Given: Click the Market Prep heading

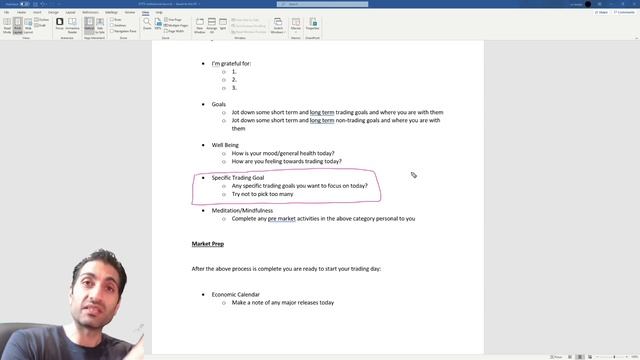Looking at the screenshot, I should tap(208, 244).
